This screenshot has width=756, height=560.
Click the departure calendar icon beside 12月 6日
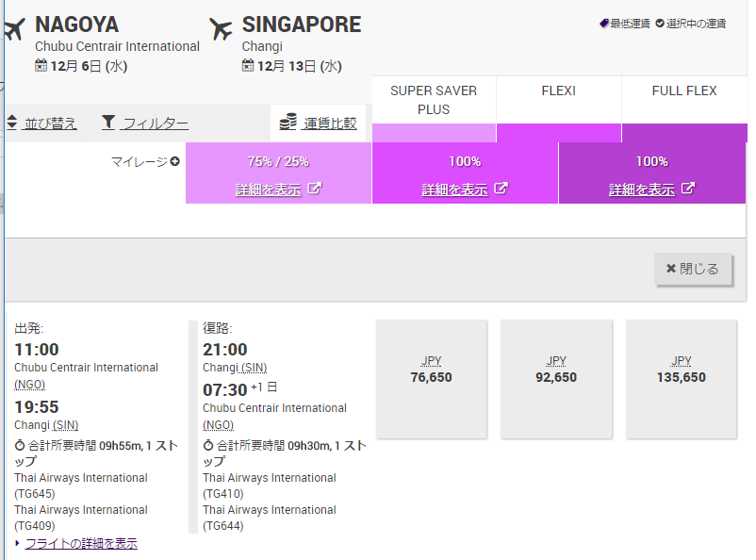point(41,66)
